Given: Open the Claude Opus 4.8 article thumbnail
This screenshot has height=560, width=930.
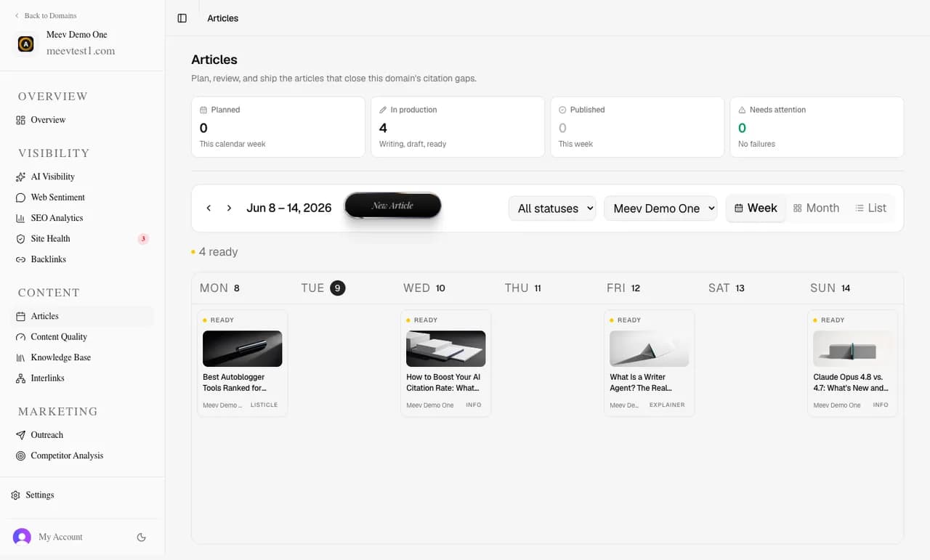Looking at the screenshot, I should click(x=852, y=349).
